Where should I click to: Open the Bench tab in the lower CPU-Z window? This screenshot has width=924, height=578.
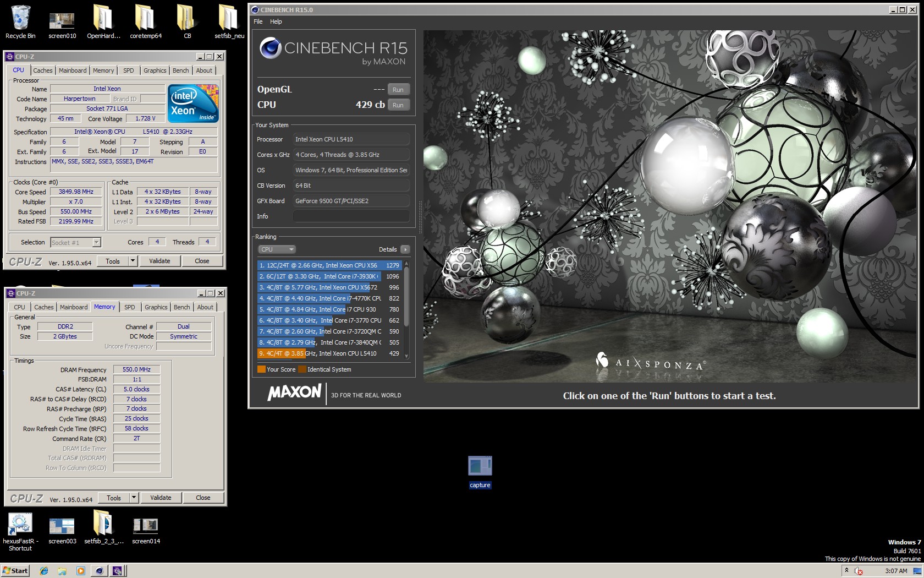click(182, 307)
